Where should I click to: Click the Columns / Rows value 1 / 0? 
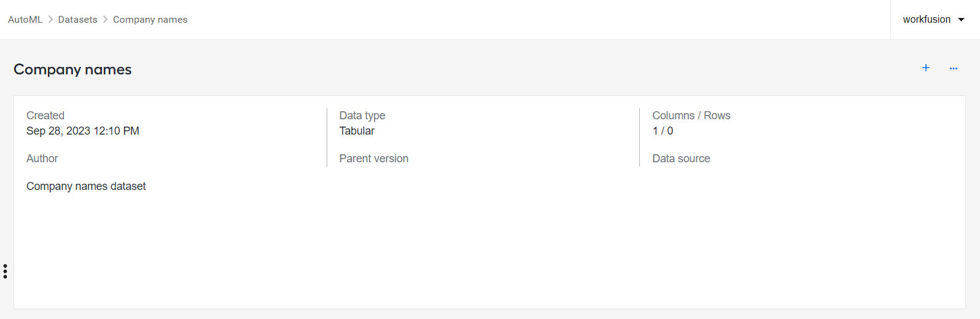coord(663,131)
